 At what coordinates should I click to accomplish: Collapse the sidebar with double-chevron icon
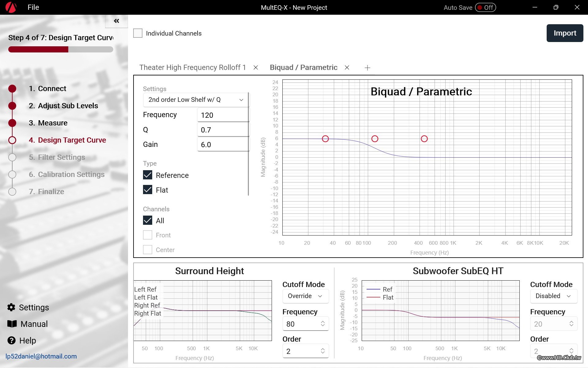coord(116,21)
